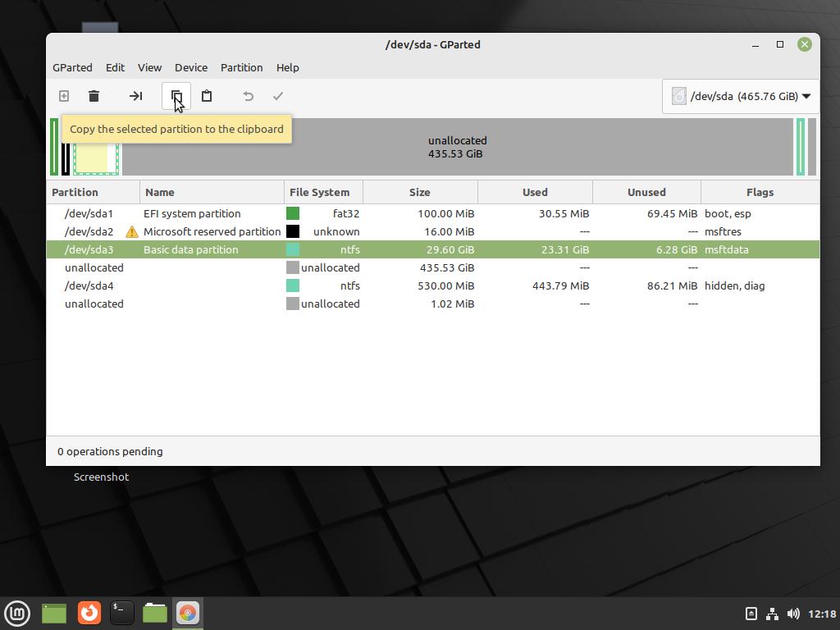
Task: Sort by the Size column header
Action: (419, 192)
